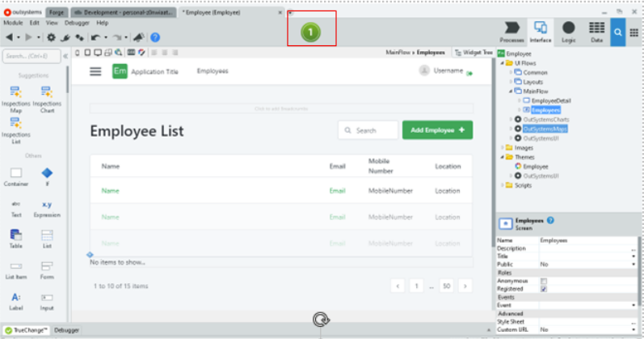Select the Expression widget
Image resolution: width=644 pixels, height=339 pixels.
coord(47,209)
